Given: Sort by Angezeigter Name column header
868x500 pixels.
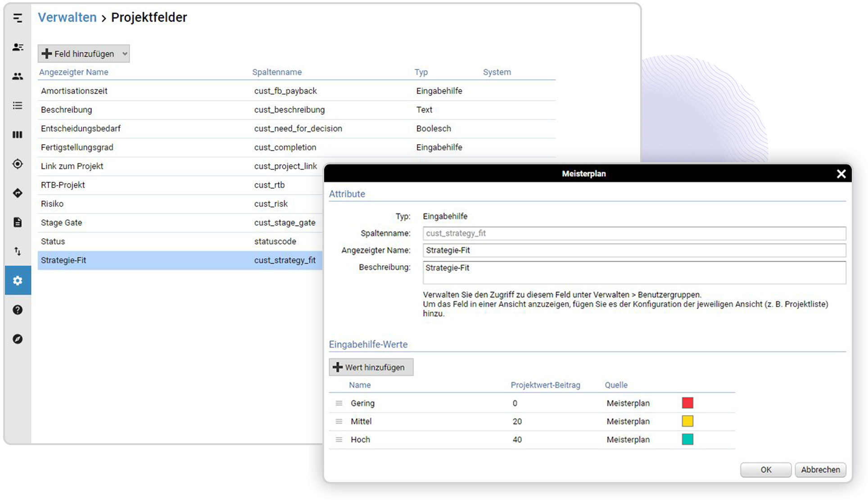Looking at the screenshot, I should (73, 72).
